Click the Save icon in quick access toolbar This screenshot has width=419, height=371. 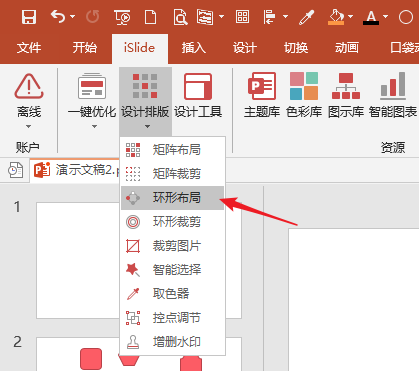pos(29,16)
